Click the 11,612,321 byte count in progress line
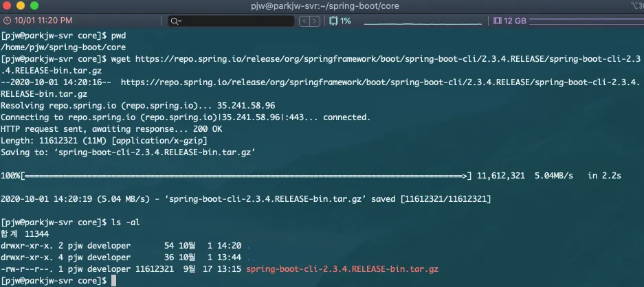 (500, 176)
